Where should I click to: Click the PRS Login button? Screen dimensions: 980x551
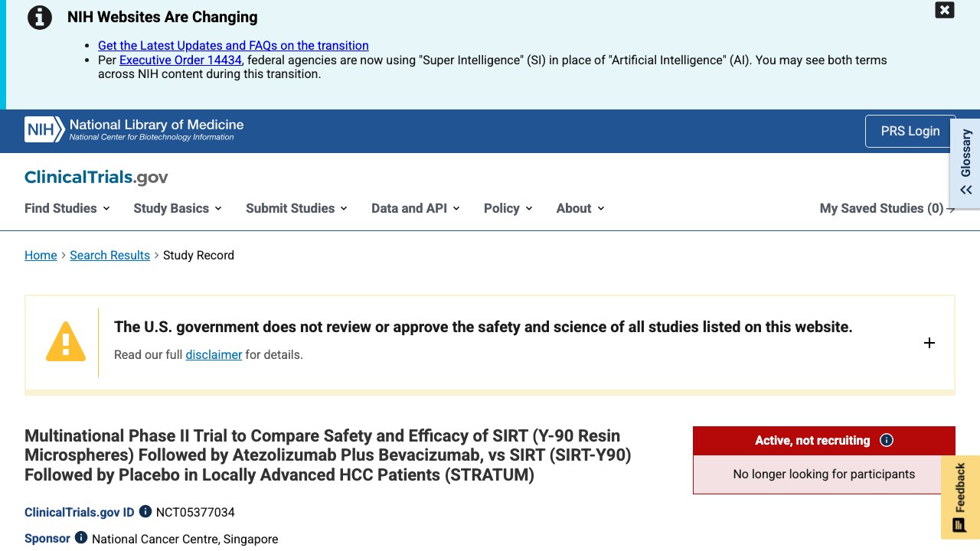coord(910,131)
